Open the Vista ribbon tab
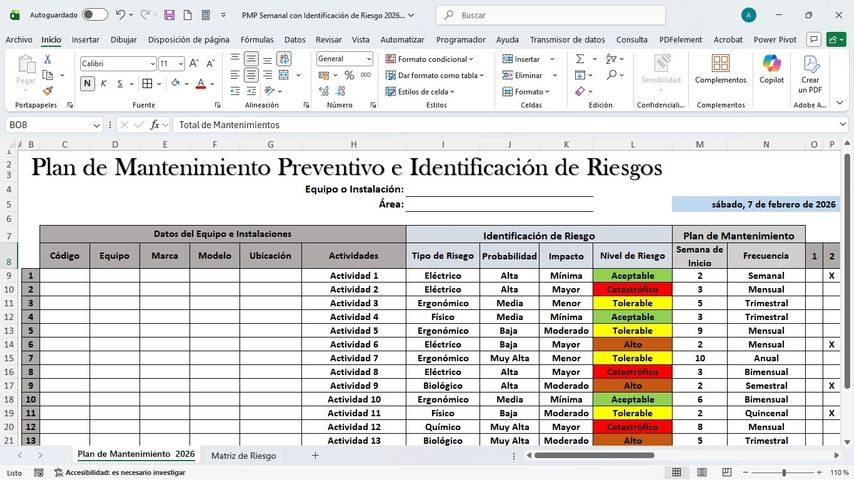The height and width of the screenshot is (480, 854). (361, 40)
